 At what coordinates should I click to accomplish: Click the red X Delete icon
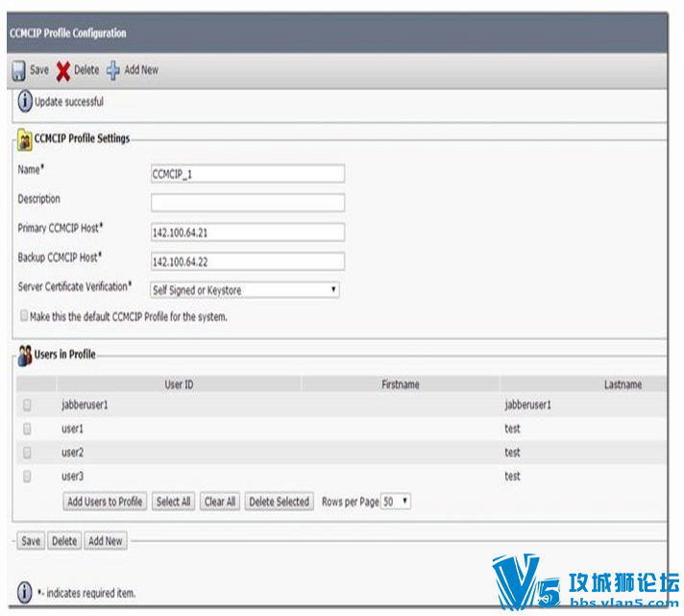[62, 71]
